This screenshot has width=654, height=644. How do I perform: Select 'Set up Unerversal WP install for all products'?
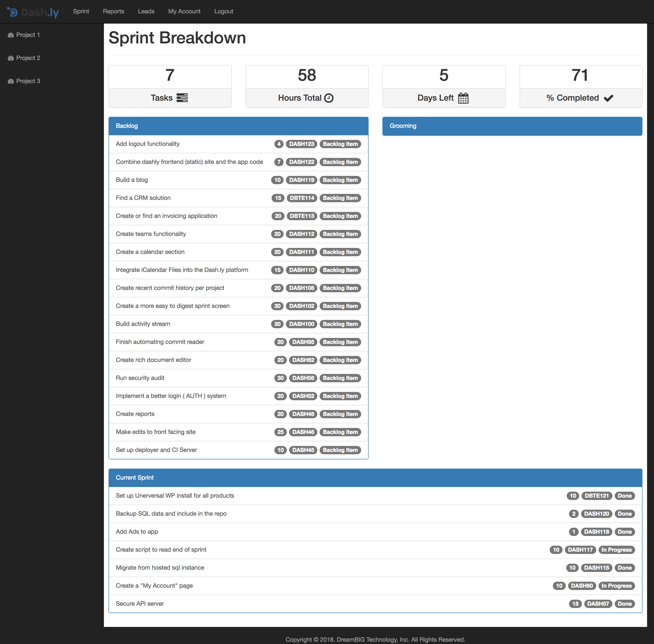(x=375, y=496)
